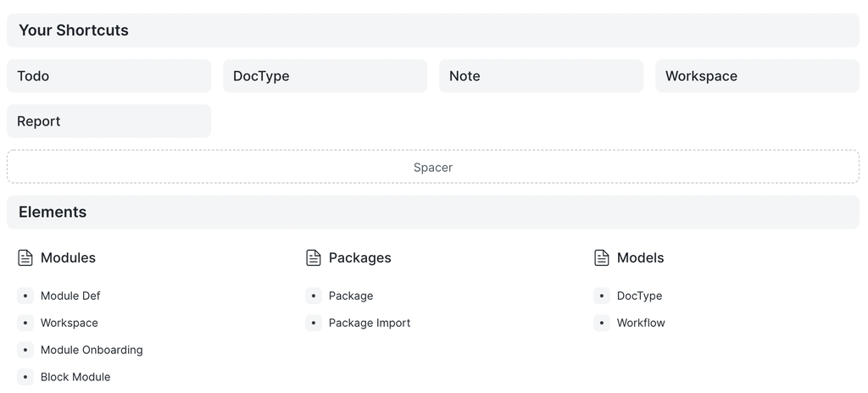The width and height of the screenshot is (868, 393).
Task: Open the Package link
Action: tap(351, 296)
